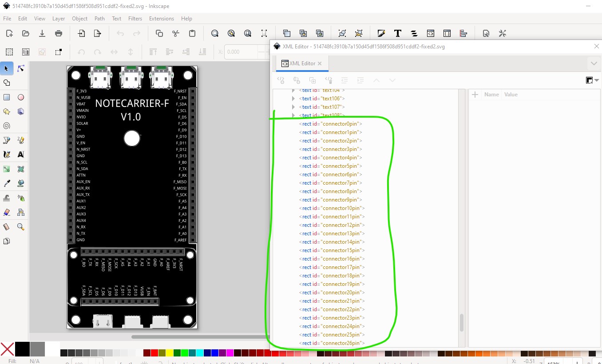The image size is (602, 364).
Task: Select the Zoom magnifier tool
Action: point(21,227)
